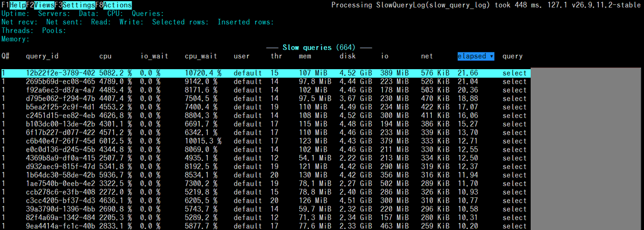Click elapsed value 21.66
Viewport: 644px width, 230px height.
click(468, 73)
